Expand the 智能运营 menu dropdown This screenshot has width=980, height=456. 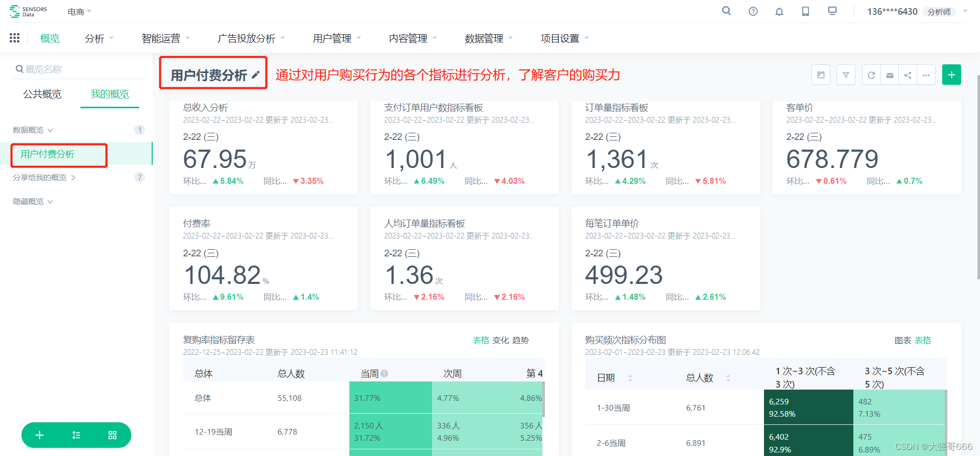tap(165, 38)
